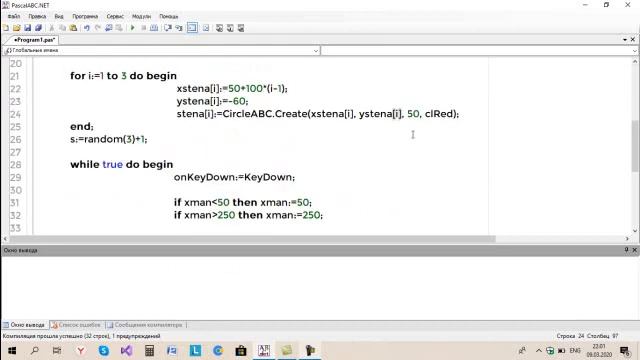The height and width of the screenshot is (360, 640).
Task: Click the Undo arrow icon
Action: click(x=87, y=28)
